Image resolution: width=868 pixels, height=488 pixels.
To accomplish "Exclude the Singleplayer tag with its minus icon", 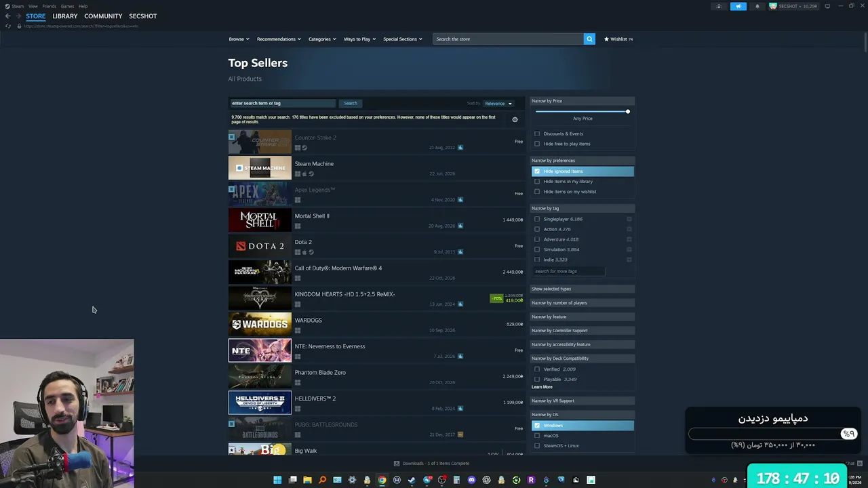I will (629, 219).
